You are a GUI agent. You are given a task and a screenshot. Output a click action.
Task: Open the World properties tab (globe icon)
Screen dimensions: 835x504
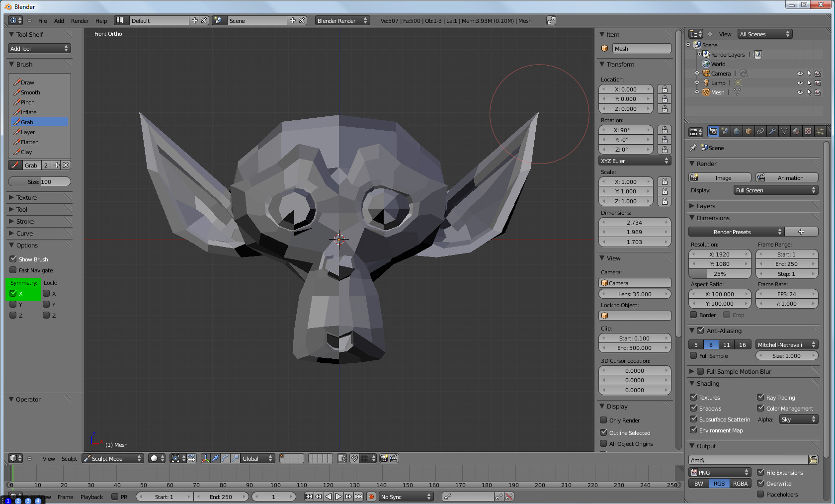[737, 131]
